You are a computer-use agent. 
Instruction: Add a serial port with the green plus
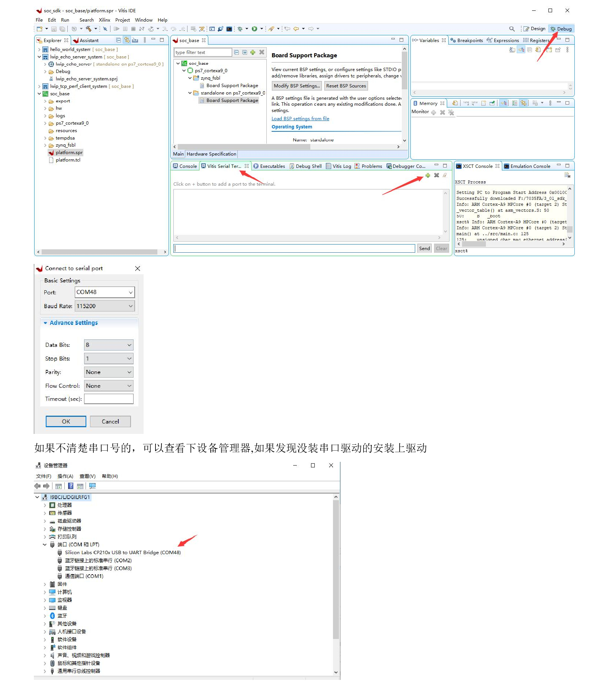(428, 175)
